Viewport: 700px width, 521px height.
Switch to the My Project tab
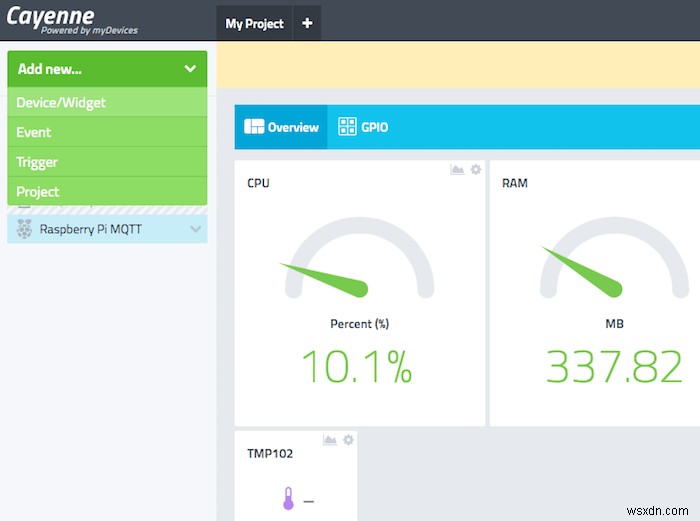tap(254, 23)
